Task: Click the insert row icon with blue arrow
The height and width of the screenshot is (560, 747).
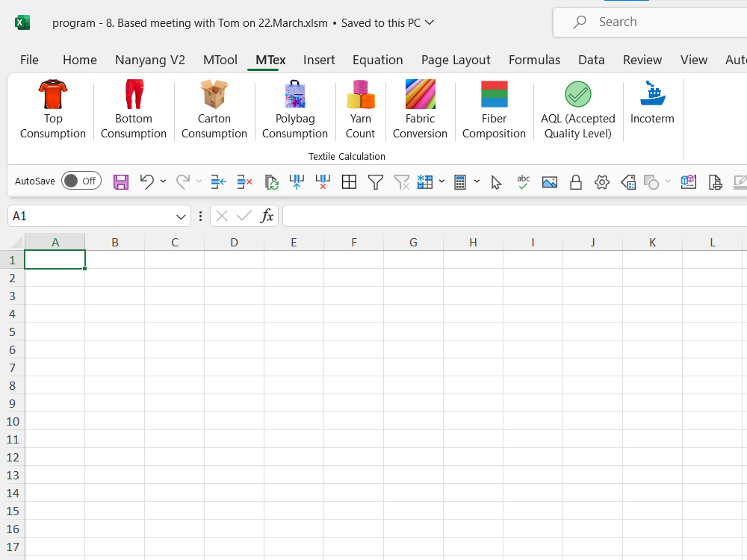Action: [x=218, y=181]
